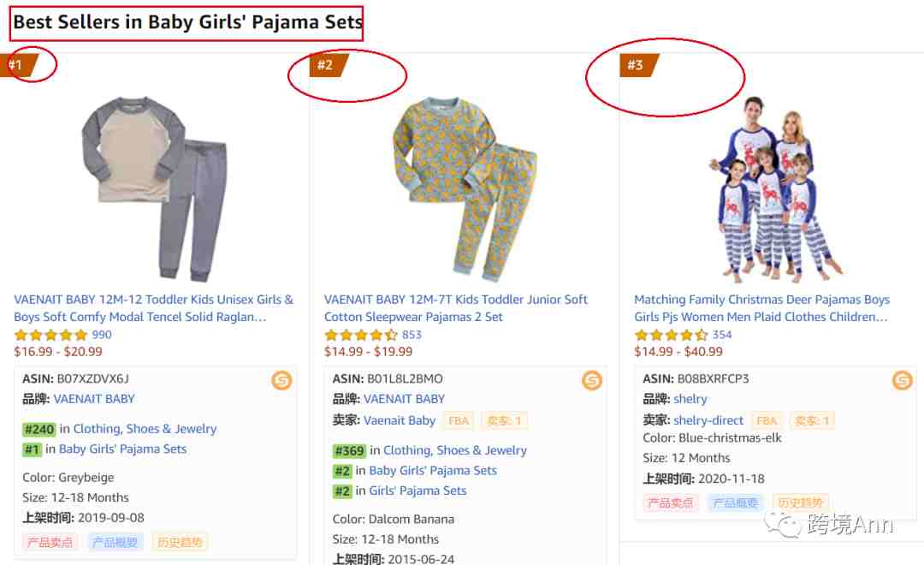Open the shelry-direct seller link

[x=708, y=420]
